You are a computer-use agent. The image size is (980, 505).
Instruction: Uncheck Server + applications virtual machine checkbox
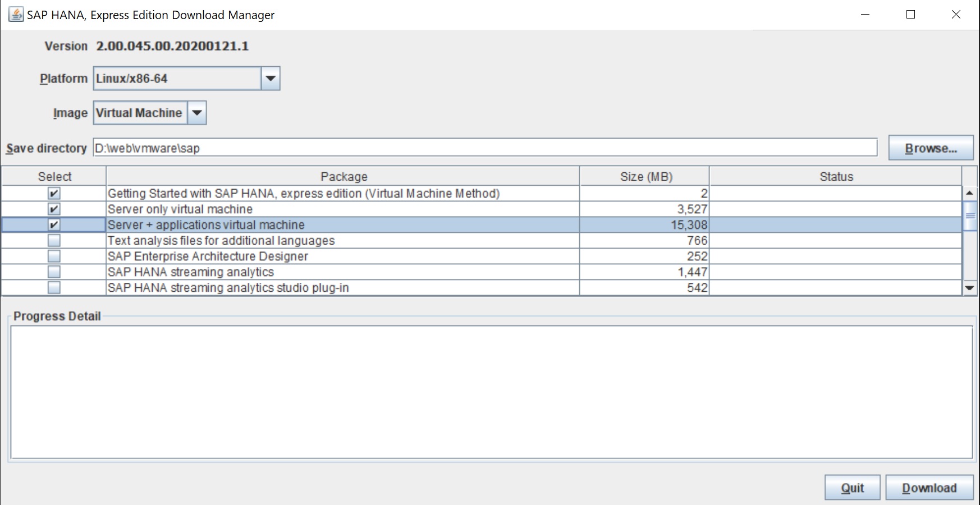click(54, 225)
